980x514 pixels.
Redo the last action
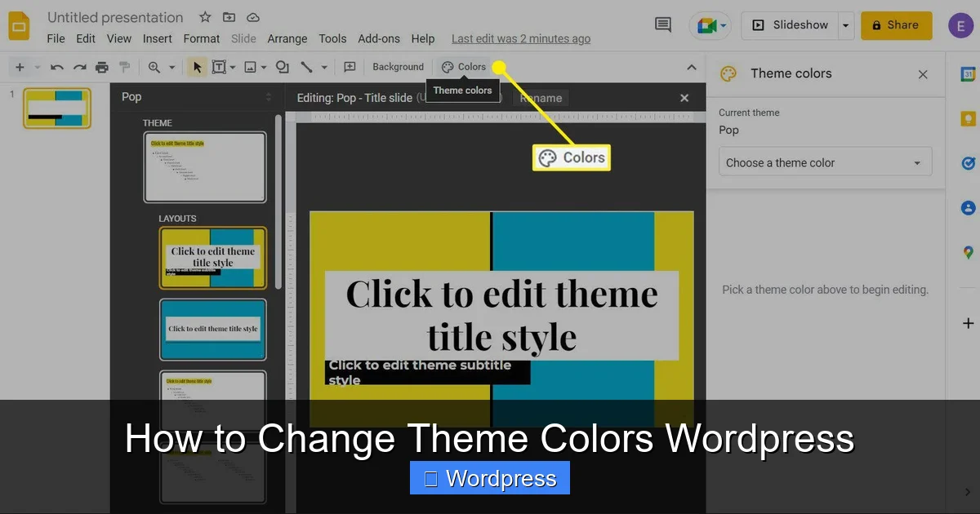[79, 67]
